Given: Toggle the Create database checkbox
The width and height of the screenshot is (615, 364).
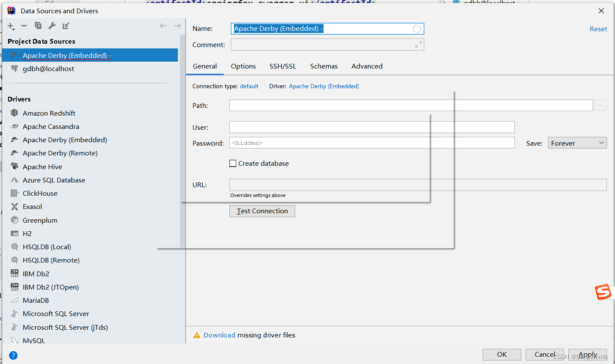Looking at the screenshot, I should (233, 163).
